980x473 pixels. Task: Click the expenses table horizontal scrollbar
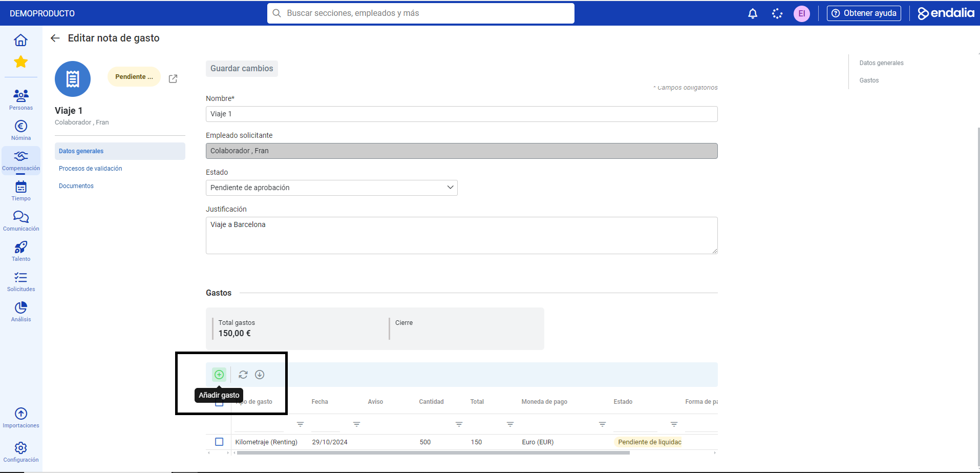point(433,453)
